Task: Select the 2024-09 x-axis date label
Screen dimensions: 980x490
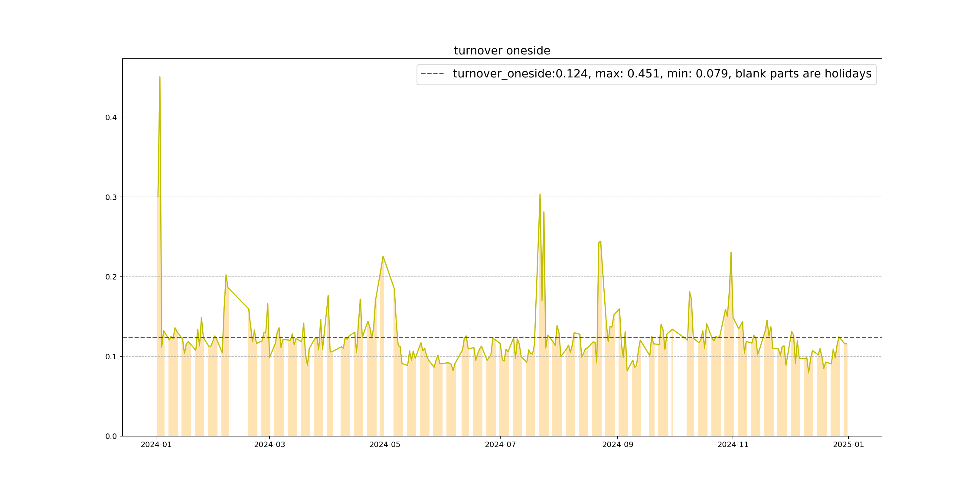Action: click(x=617, y=445)
